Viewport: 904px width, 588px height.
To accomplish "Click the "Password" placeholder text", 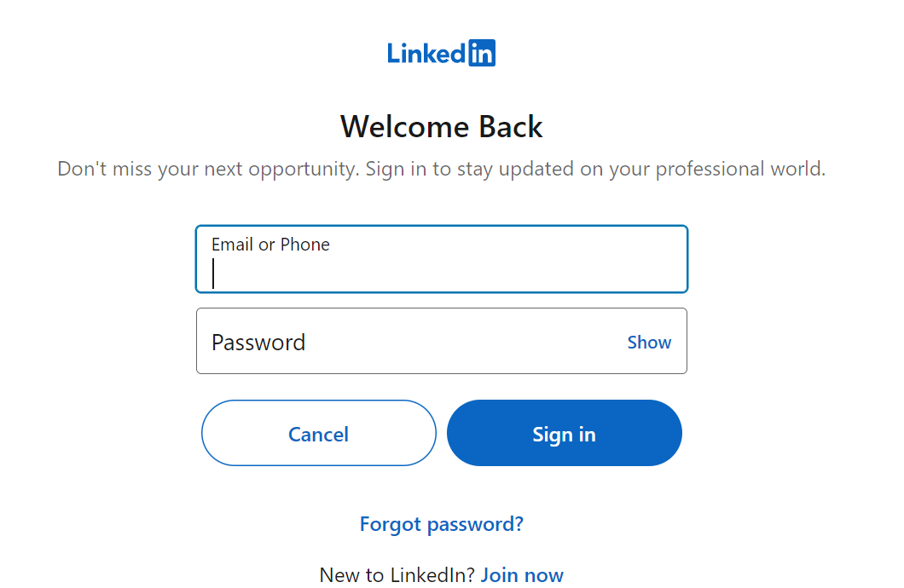I will pos(258,343).
